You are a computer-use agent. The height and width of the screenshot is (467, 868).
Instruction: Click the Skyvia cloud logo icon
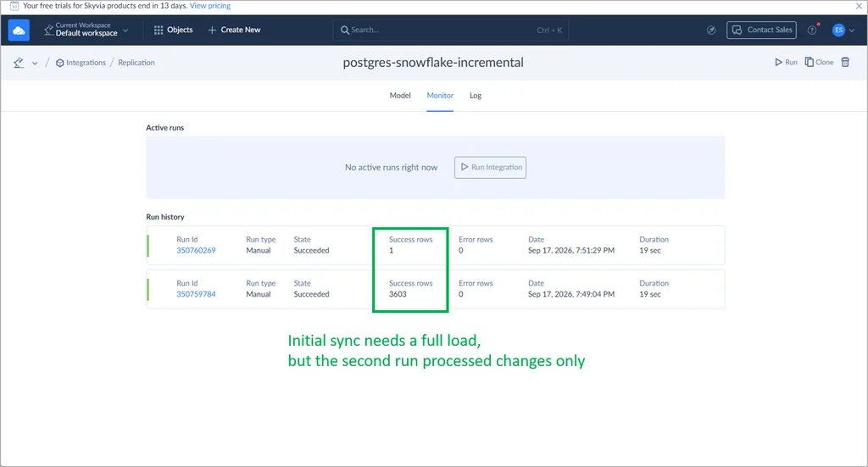(19, 31)
